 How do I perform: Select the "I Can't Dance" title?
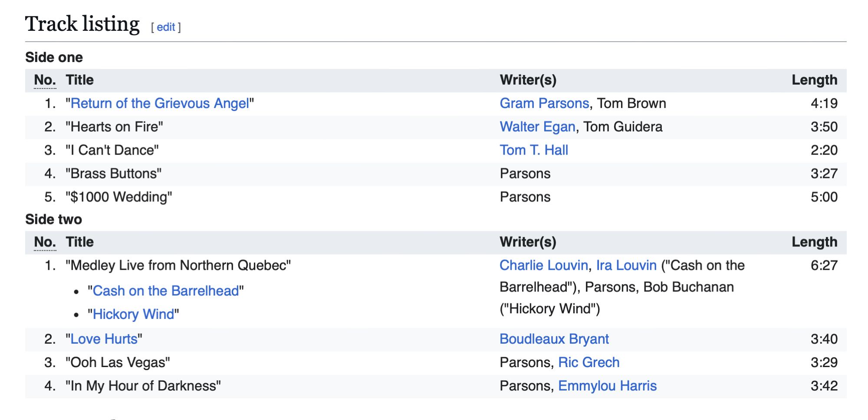coord(112,150)
